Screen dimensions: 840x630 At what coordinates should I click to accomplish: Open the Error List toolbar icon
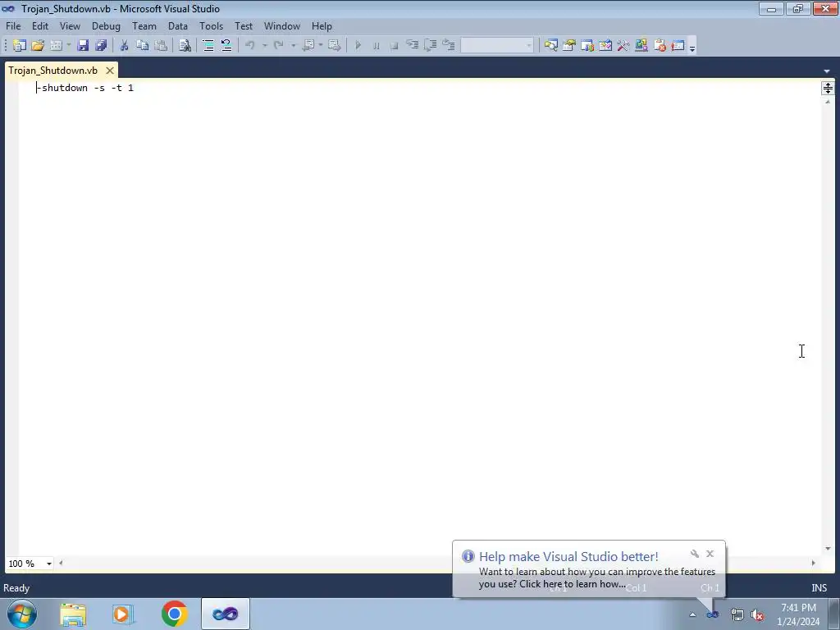[x=660, y=46]
